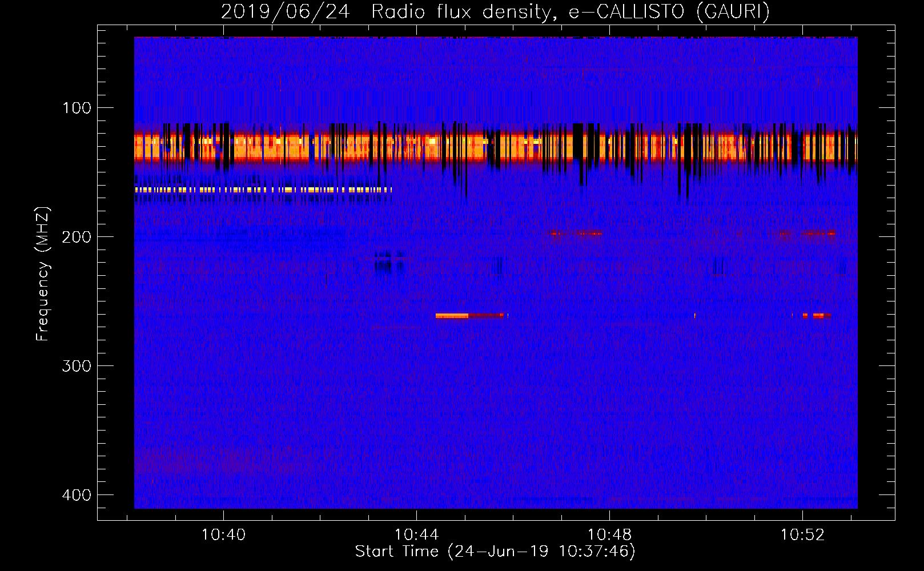Click the 10:40 time tick label

223,534
